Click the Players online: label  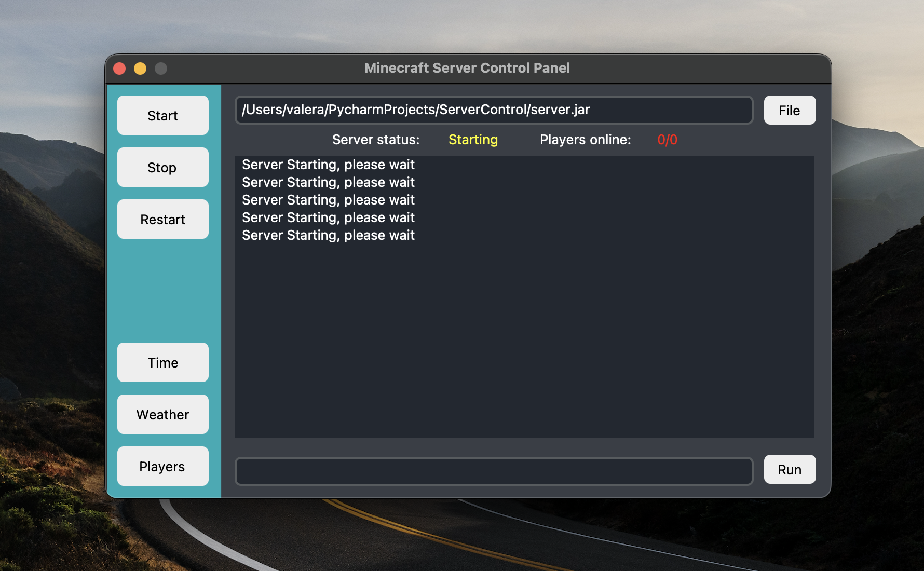tap(585, 140)
